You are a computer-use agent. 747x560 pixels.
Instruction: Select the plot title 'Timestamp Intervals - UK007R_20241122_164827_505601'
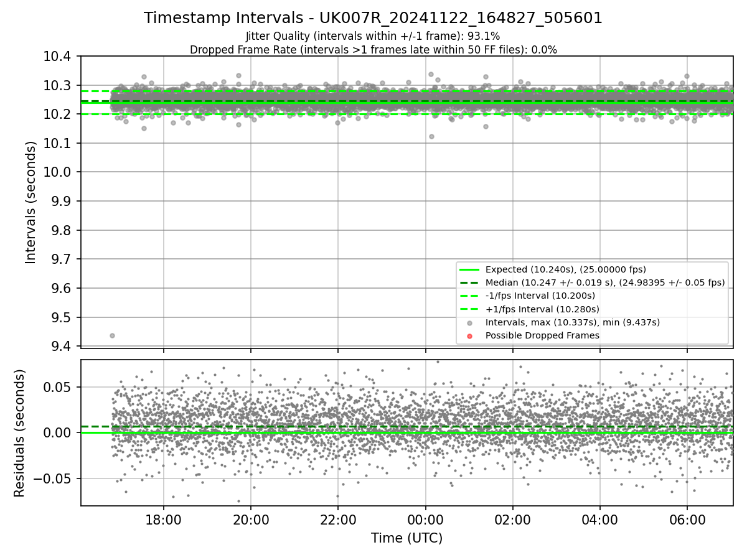(x=373, y=18)
